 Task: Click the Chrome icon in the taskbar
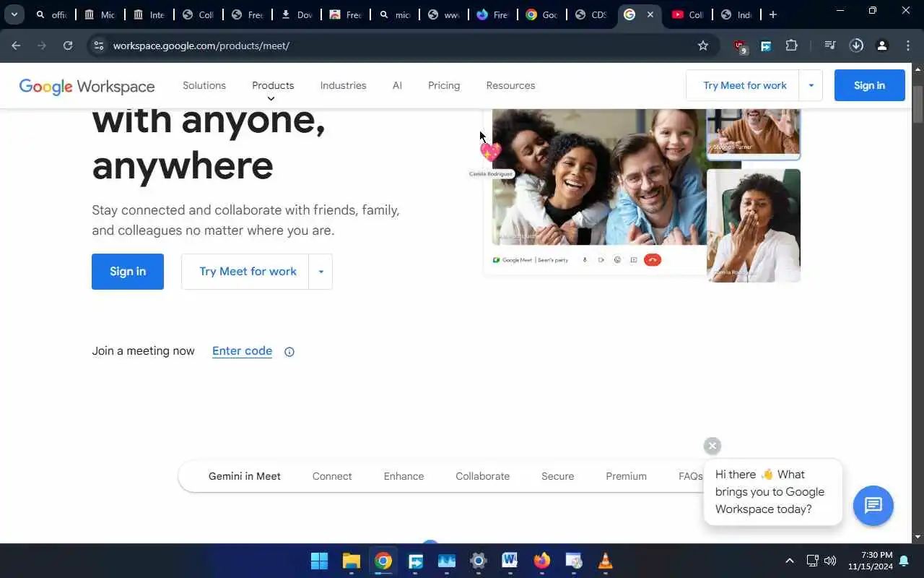[x=383, y=561]
